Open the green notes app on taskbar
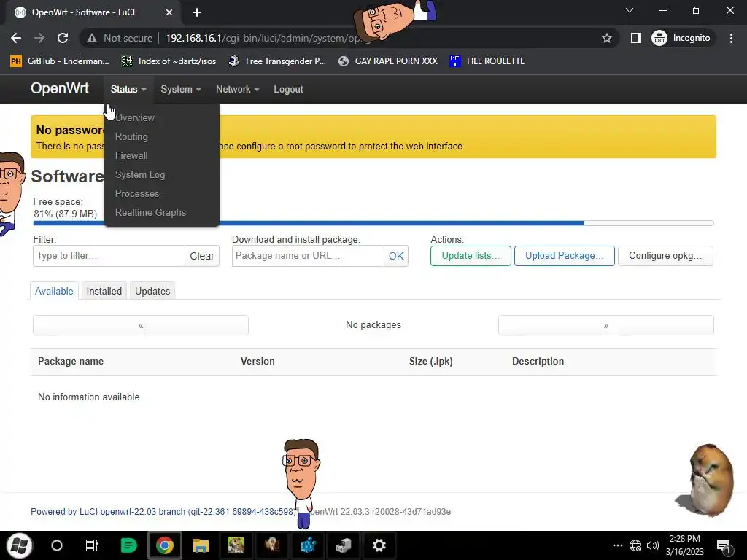This screenshot has height=560, width=747. pyautogui.click(x=128, y=545)
